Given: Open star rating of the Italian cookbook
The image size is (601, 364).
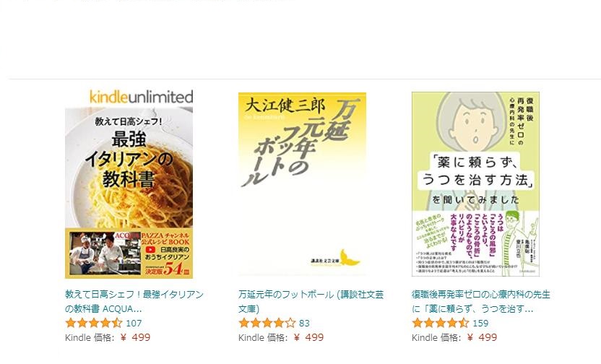Looking at the screenshot, I should coord(93,323).
